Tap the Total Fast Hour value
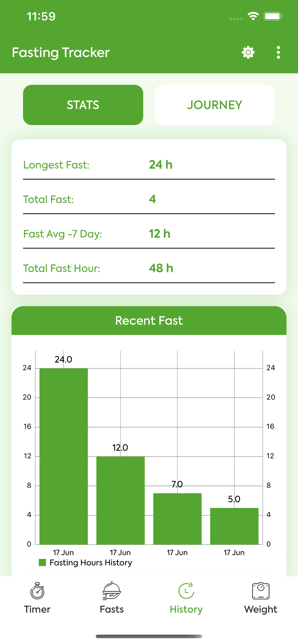This screenshot has width=298, height=644. tap(161, 268)
